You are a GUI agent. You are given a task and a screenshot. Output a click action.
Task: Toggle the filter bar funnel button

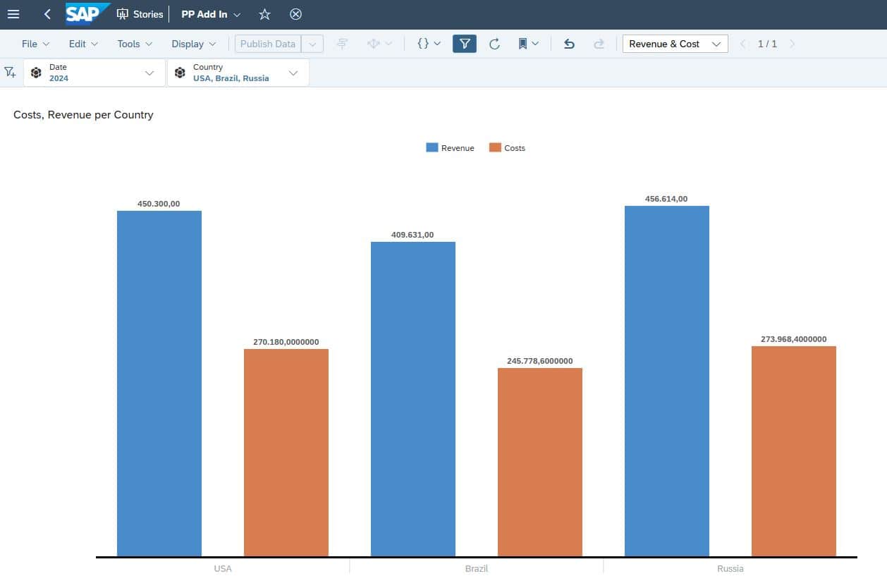(464, 44)
